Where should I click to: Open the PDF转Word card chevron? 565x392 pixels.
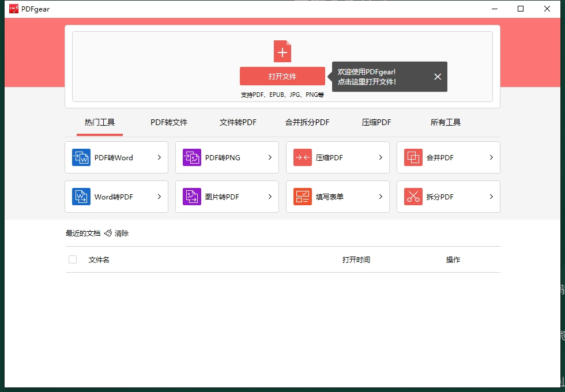pyautogui.click(x=159, y=157)
